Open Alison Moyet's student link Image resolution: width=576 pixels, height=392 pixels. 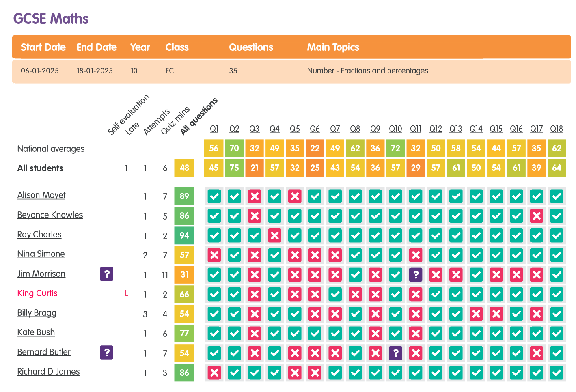41,195
